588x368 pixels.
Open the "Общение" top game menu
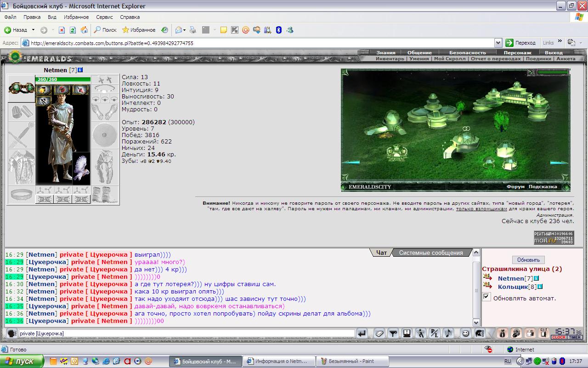(x=419, y=52)
